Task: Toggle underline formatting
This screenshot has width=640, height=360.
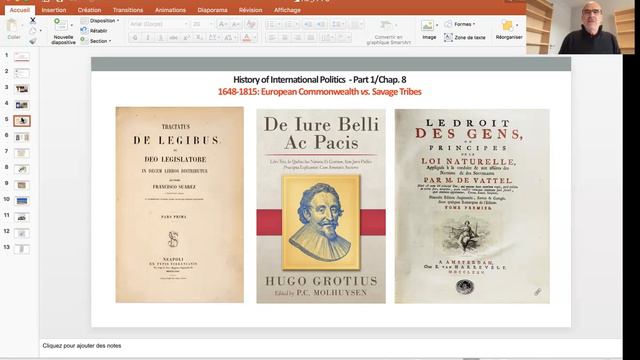Action: [x=160, y=38]
